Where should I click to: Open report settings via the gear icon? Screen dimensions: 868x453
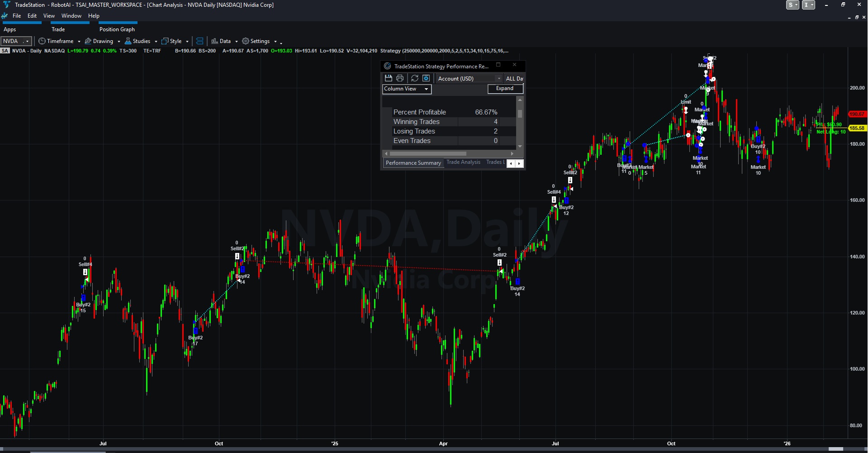[x=426, y=78]
